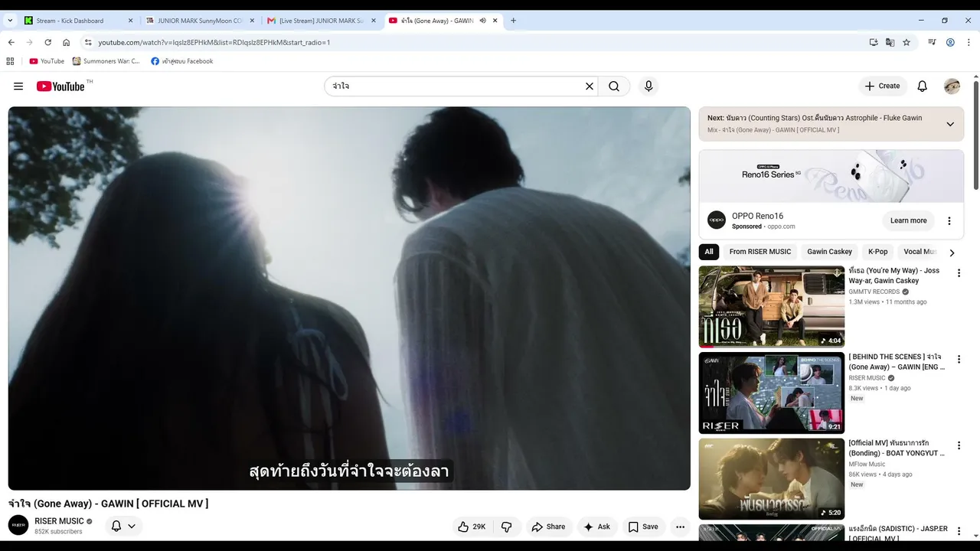Open the RISER MUSIC notification bell dropdown

pos(123,526)
